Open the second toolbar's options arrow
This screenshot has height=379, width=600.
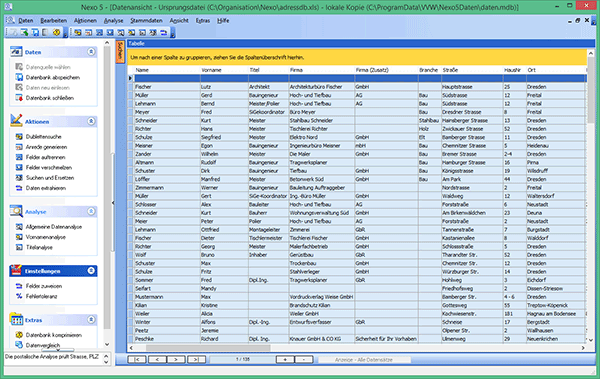pyautogui.click(x=173, y=34)
